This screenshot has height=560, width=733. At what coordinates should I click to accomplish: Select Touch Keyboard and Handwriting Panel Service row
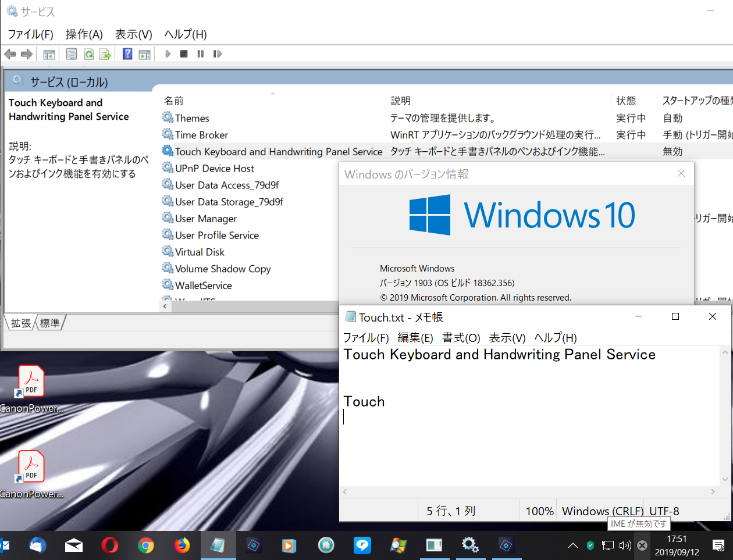click(x=447, y=152)
